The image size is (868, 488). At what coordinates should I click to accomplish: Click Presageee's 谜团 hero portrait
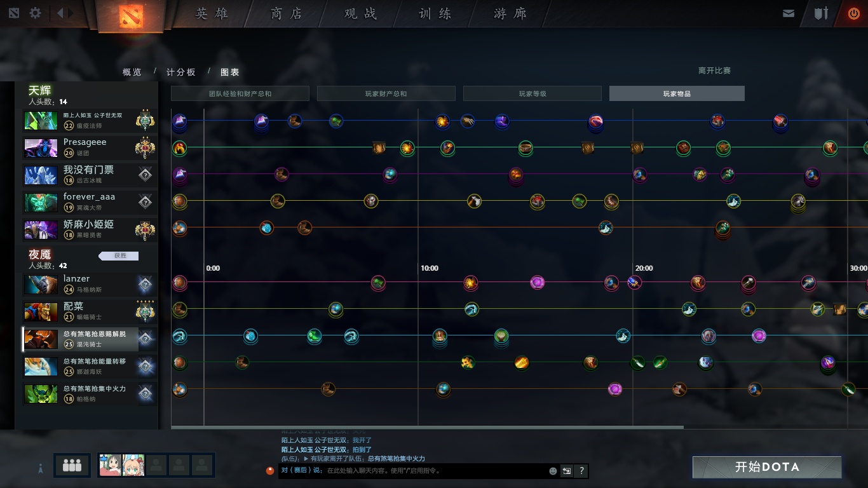click(x=41, y=148)
